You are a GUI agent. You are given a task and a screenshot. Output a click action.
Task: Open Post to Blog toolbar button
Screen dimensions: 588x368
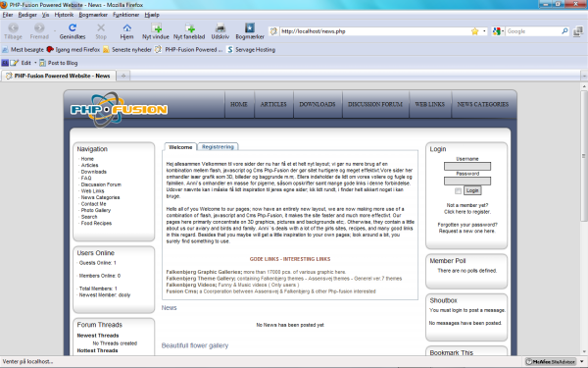point(59,63)
